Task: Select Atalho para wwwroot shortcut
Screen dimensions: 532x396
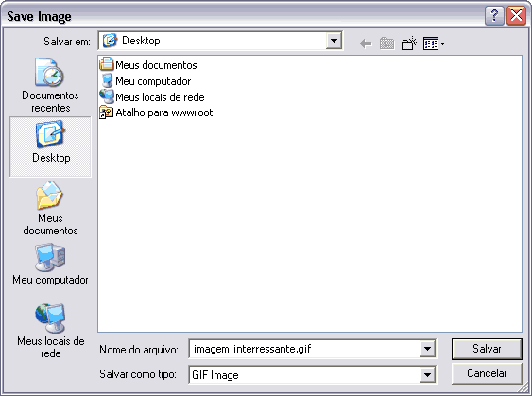Action: point(156,112)
